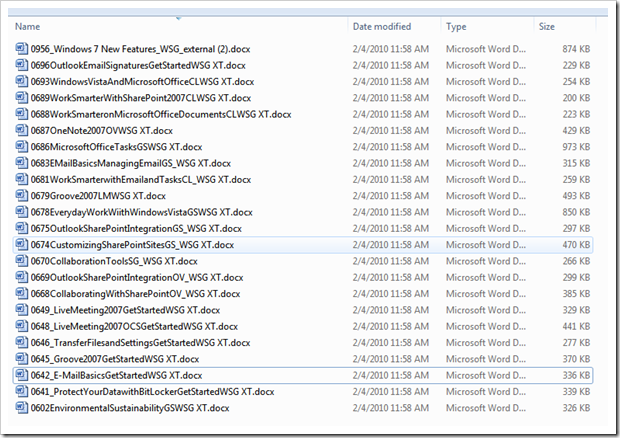Click the 326 KB size value
The width and height of the screenshot is (620, 438).
[x=576, y=408]
